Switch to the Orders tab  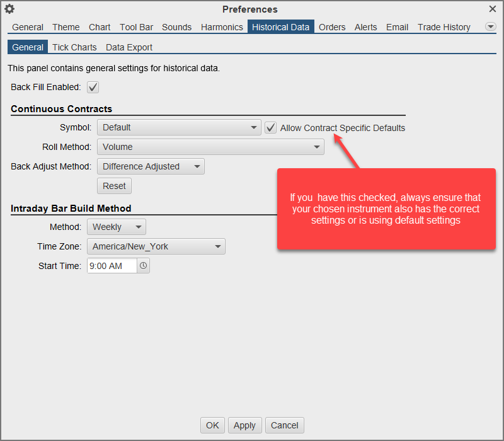coord(332,27)
